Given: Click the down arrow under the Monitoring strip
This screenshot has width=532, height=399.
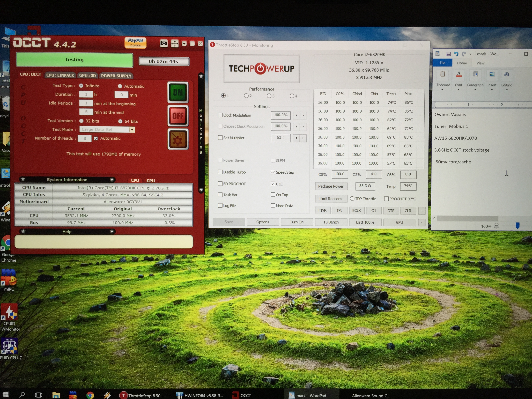Looking at the screenshot, I should click(201, 190).
